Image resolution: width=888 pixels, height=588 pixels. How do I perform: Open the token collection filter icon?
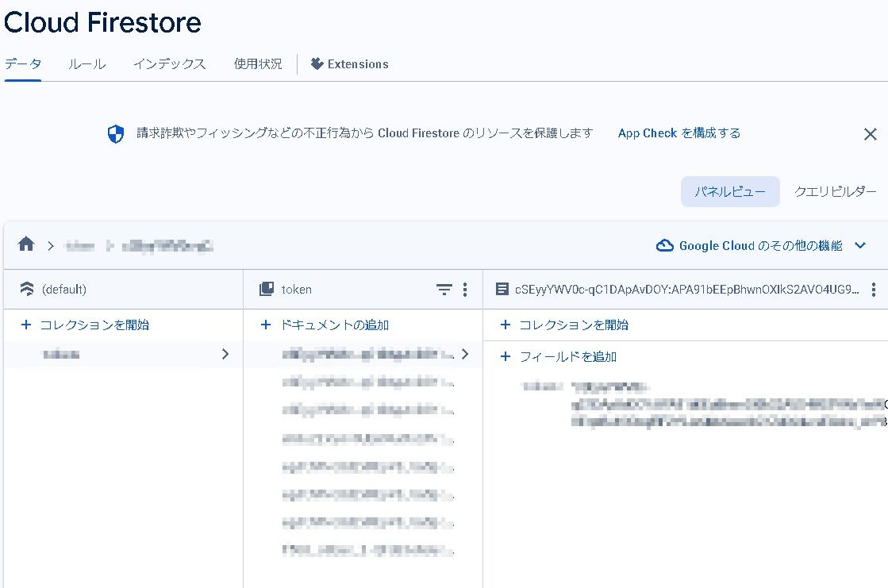(444, 290)
